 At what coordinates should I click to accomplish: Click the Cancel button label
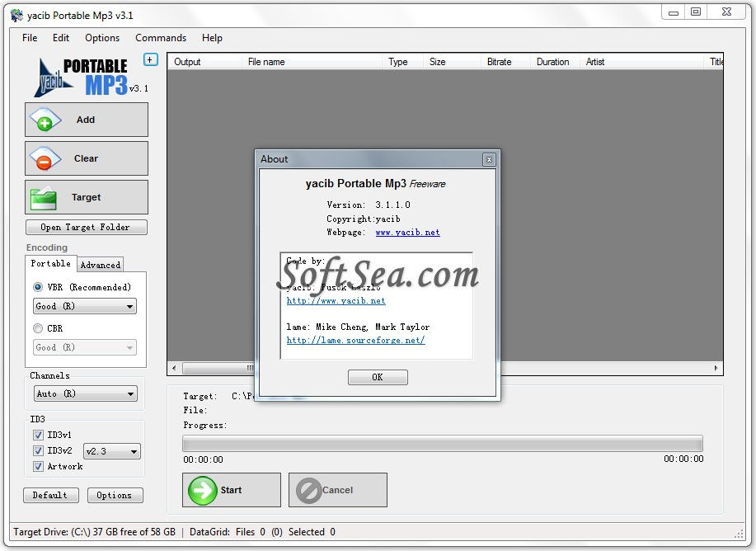pyautogui.click(x=337, y=490)
